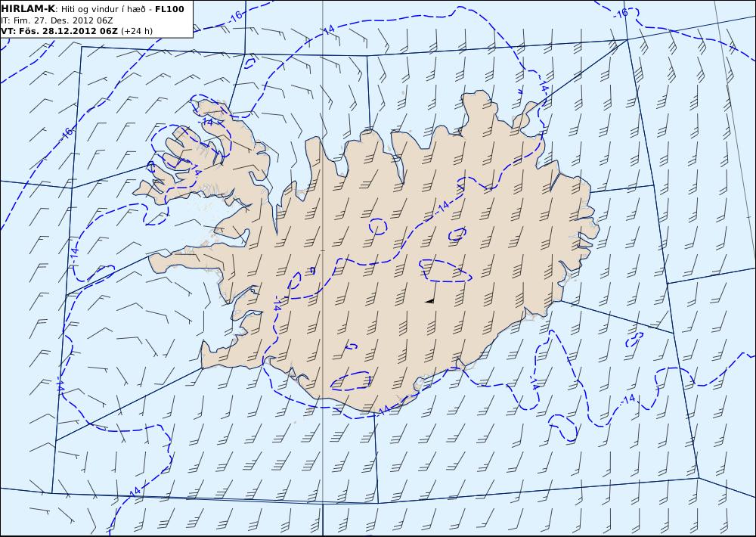Select the 'VT: Fös. 28.12.2012 06Z' valid time
This screenshot has width=756, height=537.
(x=59, y=31)
